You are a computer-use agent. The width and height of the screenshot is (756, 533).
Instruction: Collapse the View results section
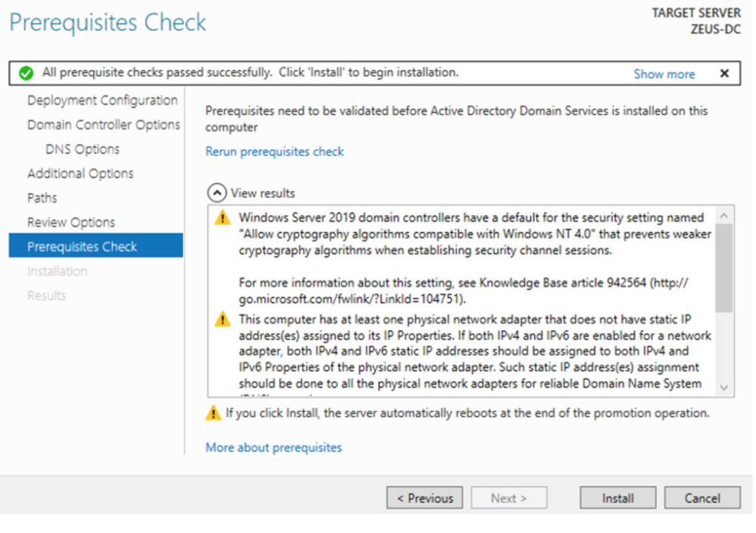[216, 193]
